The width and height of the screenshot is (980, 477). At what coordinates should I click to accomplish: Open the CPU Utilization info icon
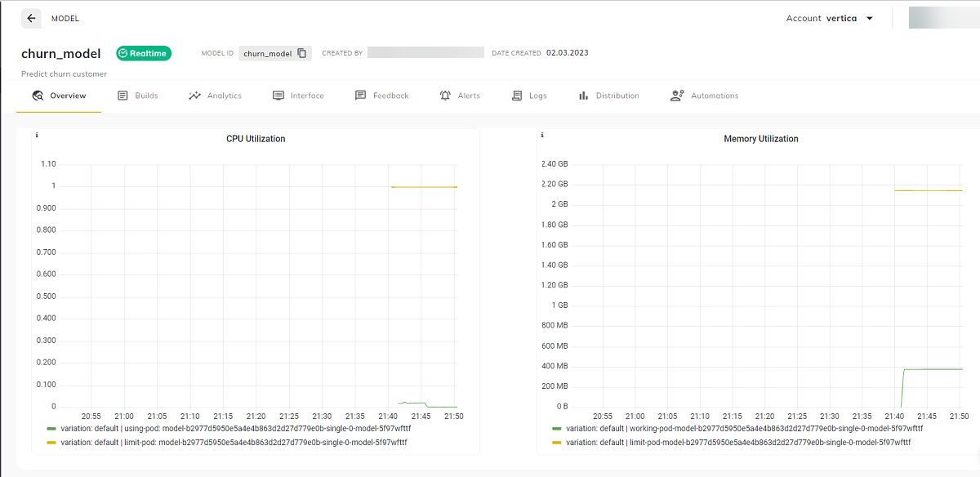[37, 135]
